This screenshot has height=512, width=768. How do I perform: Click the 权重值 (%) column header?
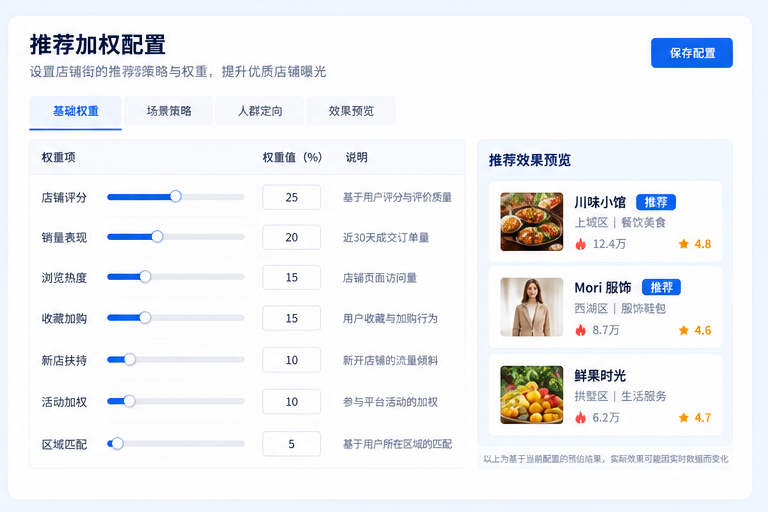[292, 157]
